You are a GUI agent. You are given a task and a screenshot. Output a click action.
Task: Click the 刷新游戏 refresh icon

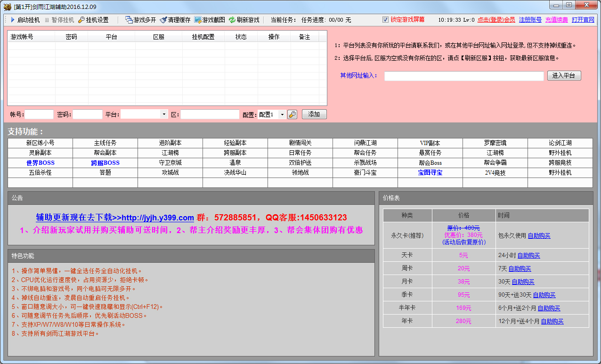point(232,20)
